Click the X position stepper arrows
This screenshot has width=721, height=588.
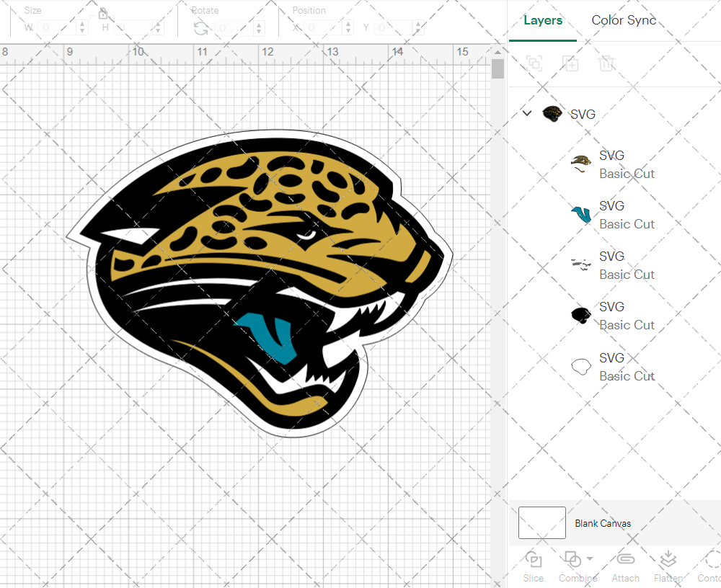click(x=348, y=27)
